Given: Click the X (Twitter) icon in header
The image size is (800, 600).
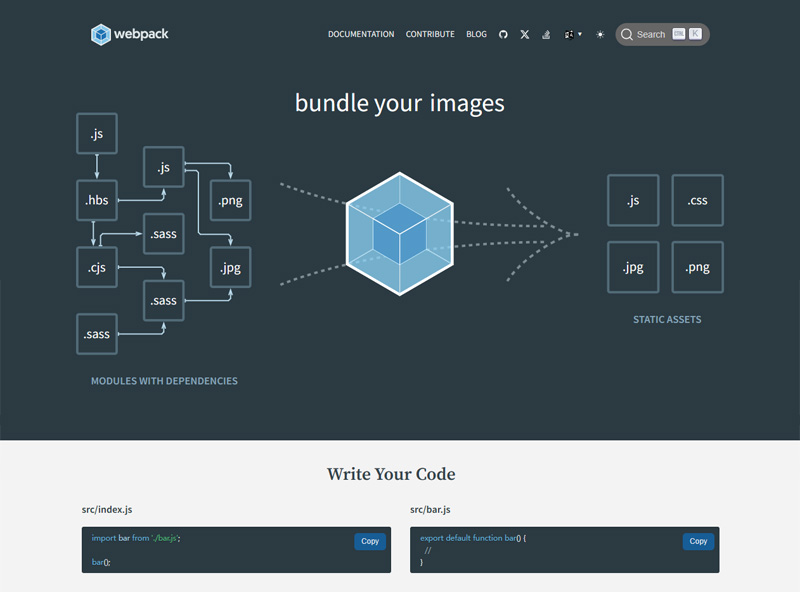Looking at the screenshot, I should click(524, 34).
